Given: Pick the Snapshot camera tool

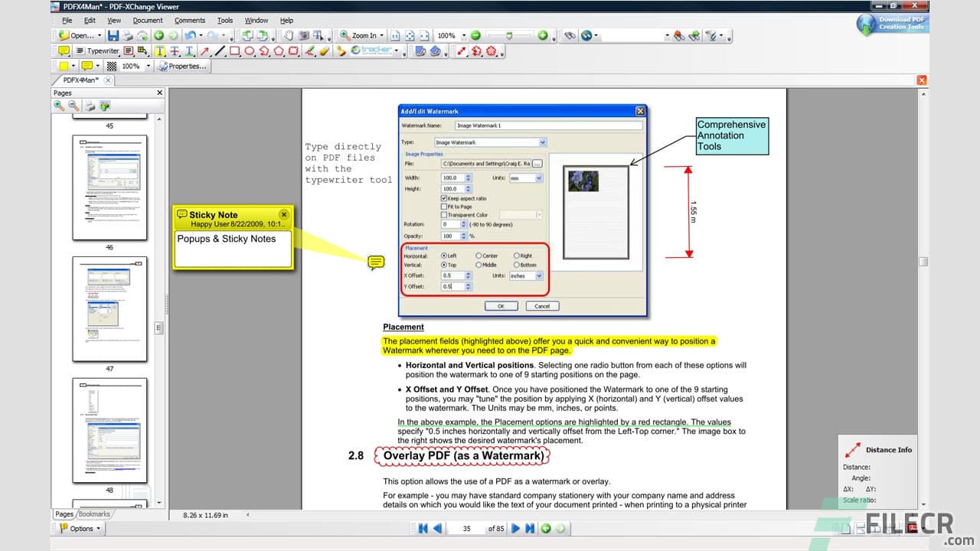Looking at the screenshot, I should click(304, 35).
